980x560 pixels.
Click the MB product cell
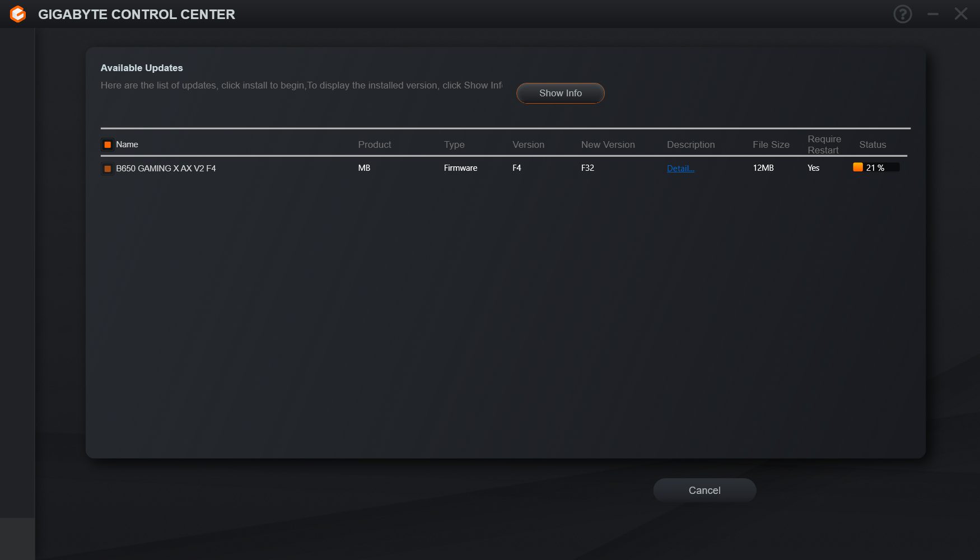pyautogui.click(x=364, y=168)
